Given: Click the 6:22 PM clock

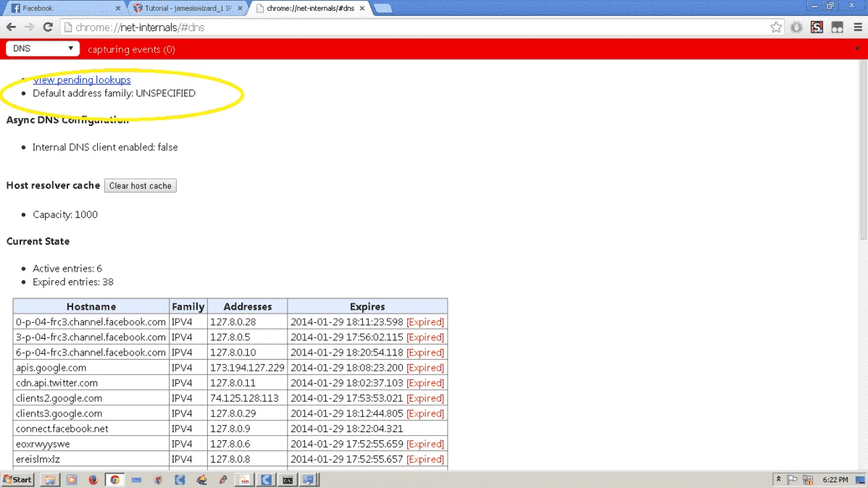Looking at the screenshot, I should (835, 480).
